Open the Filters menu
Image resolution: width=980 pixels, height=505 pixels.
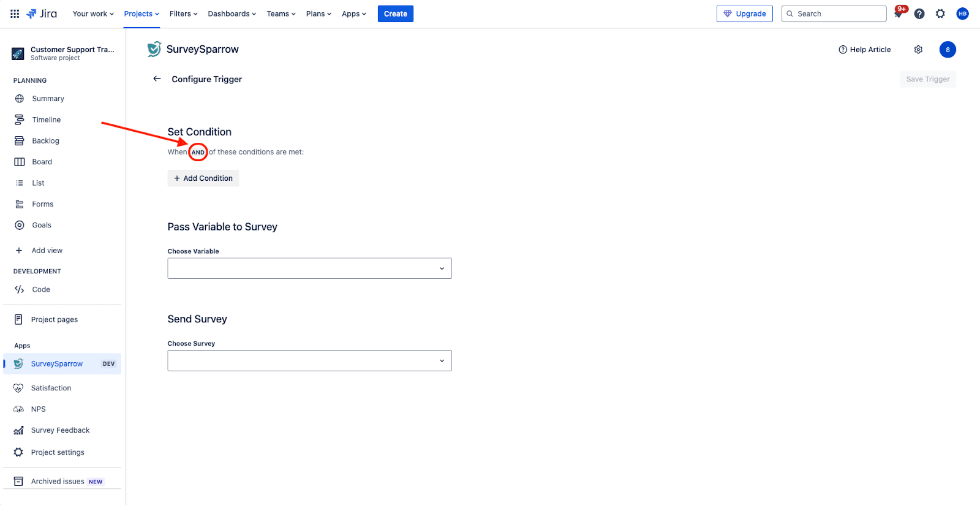(x=183, y=13)
